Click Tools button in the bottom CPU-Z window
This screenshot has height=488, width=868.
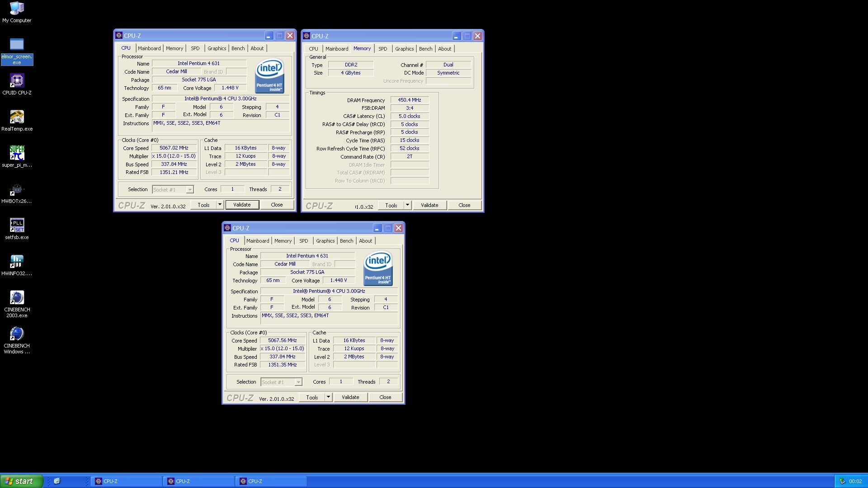(312, 397)
